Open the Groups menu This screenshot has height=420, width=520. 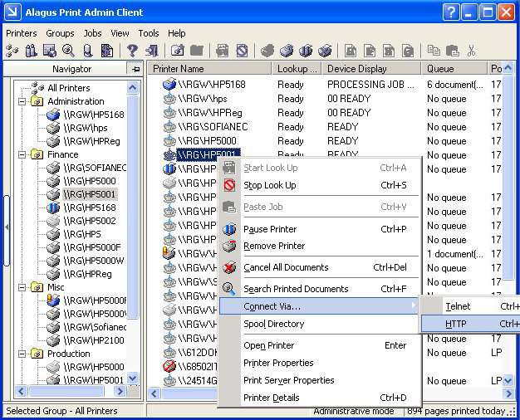(x=60, y=33)
